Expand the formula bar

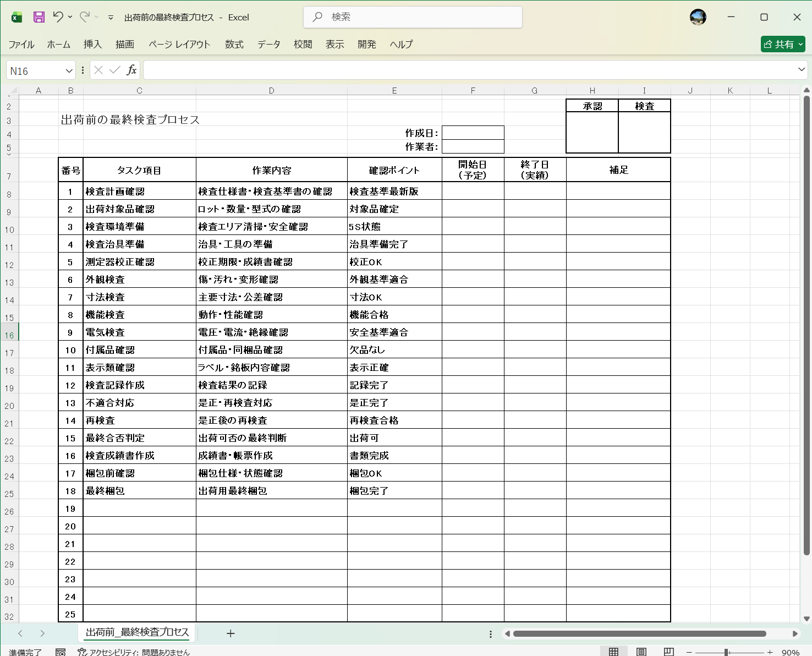pyautogui.click(x=801, y=69)
